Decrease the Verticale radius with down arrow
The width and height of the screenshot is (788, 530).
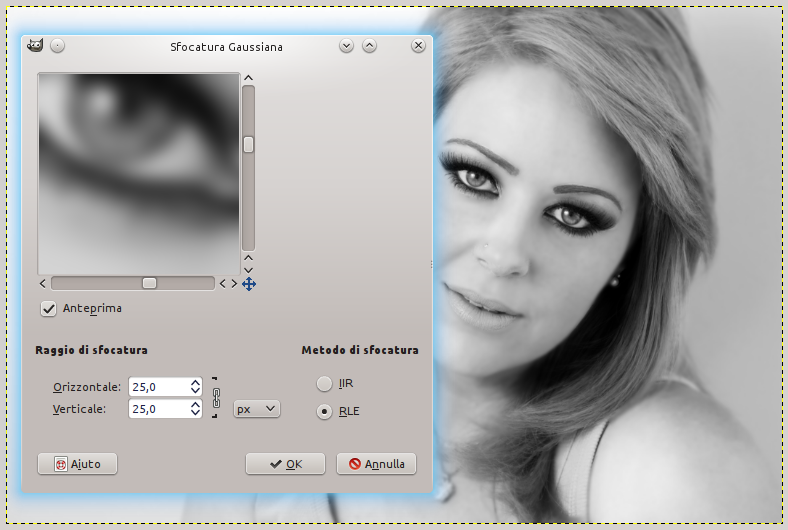coord(195,412)
